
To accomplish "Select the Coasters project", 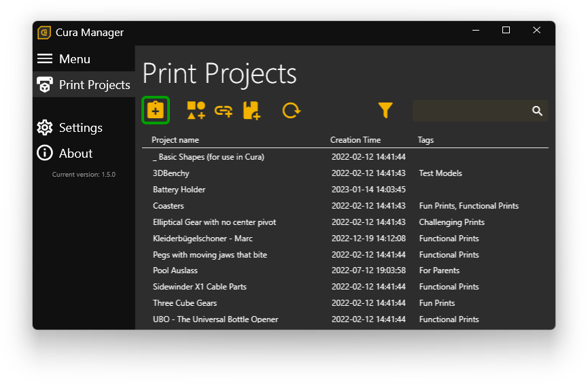I will [345, 205].
